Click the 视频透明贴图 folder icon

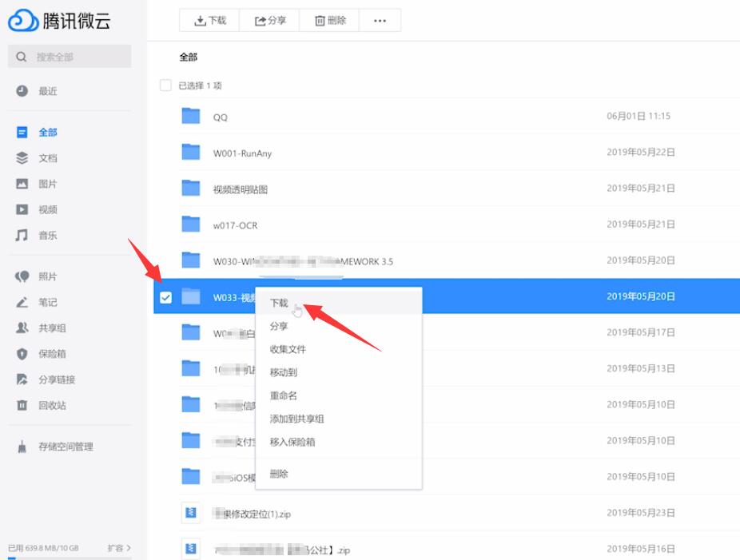tap(191, 188)
